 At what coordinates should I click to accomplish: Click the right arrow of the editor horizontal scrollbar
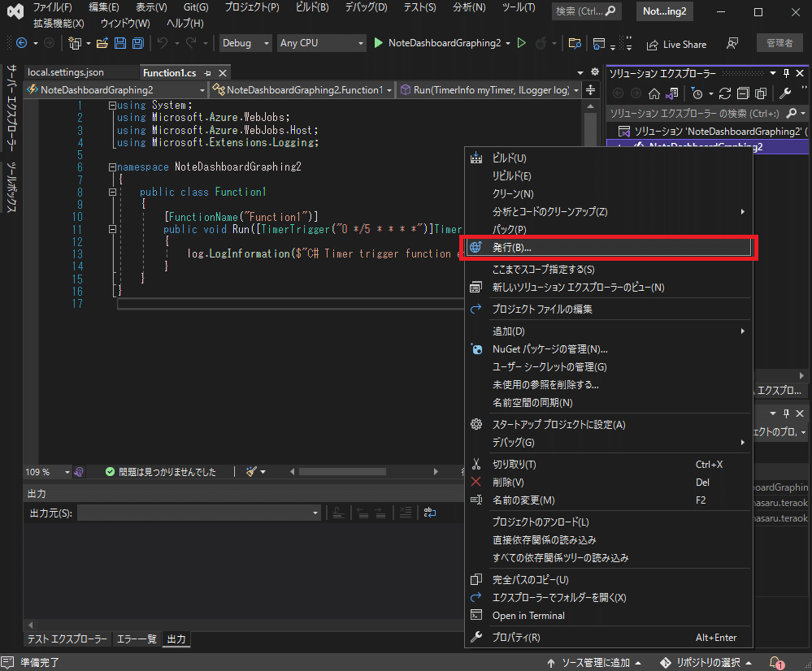[x=436, y=472]
